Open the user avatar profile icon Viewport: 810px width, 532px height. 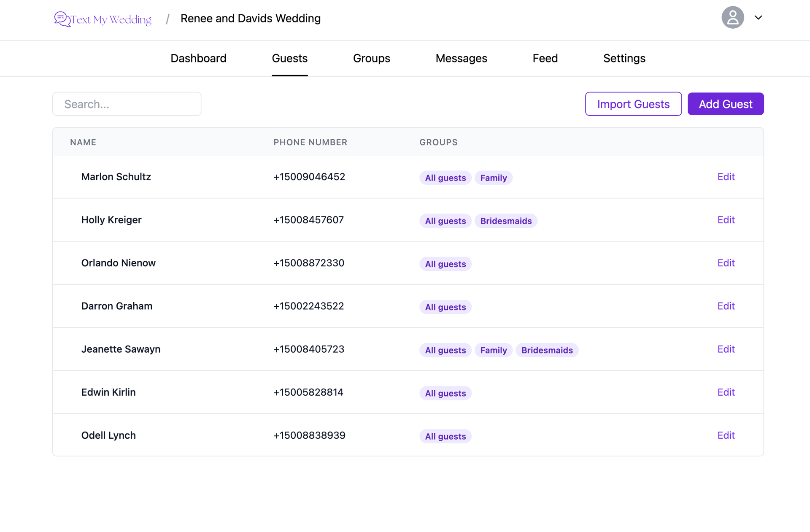pos(732,18)
